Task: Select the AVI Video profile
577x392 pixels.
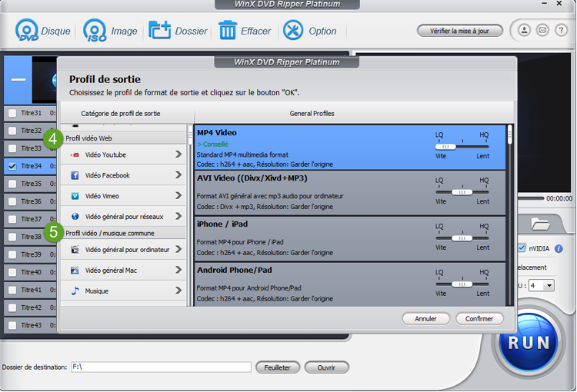Action: (x=308, y=192)
